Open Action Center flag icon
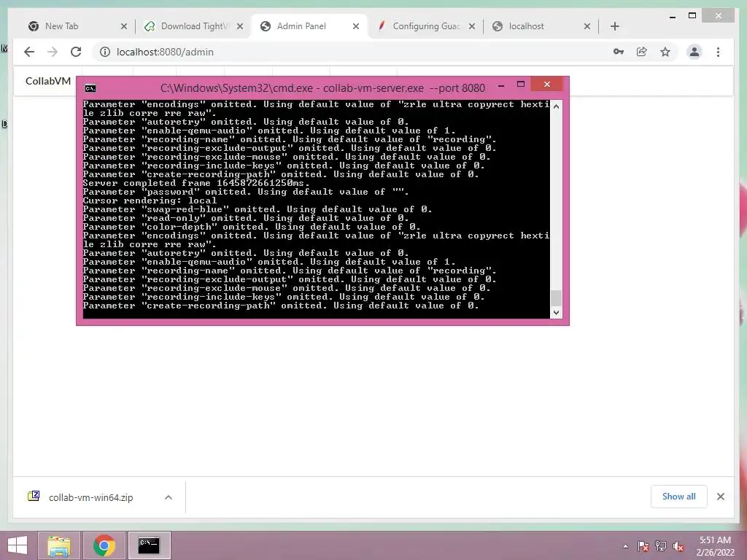747x560 pixels. click(x=643, y=546)
